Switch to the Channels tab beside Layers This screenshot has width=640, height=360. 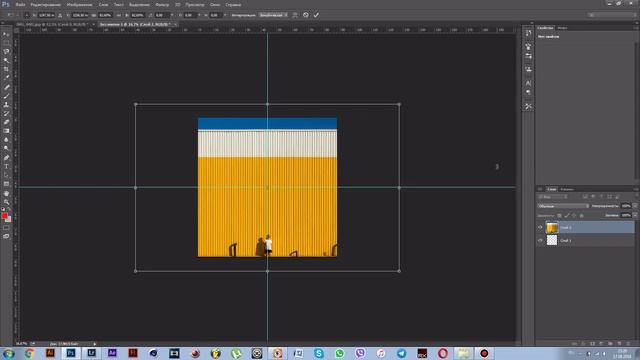567,189
